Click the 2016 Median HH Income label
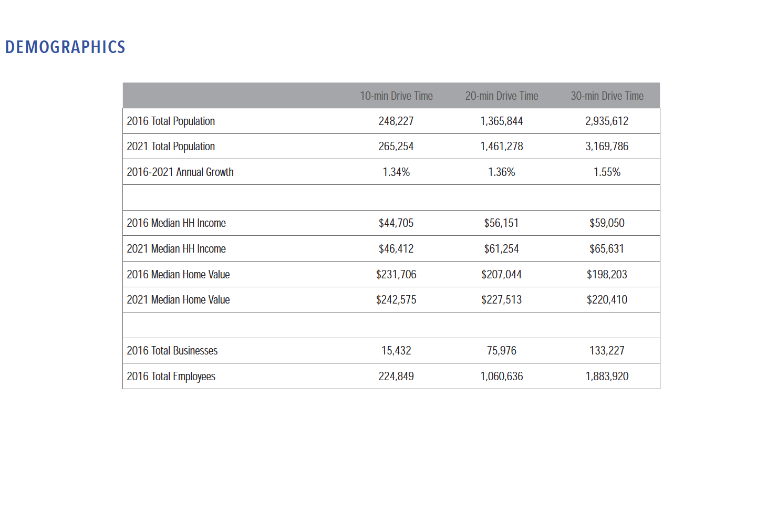Image resolution: width=777 pixels, height=532 pixels. click(176, 223)
